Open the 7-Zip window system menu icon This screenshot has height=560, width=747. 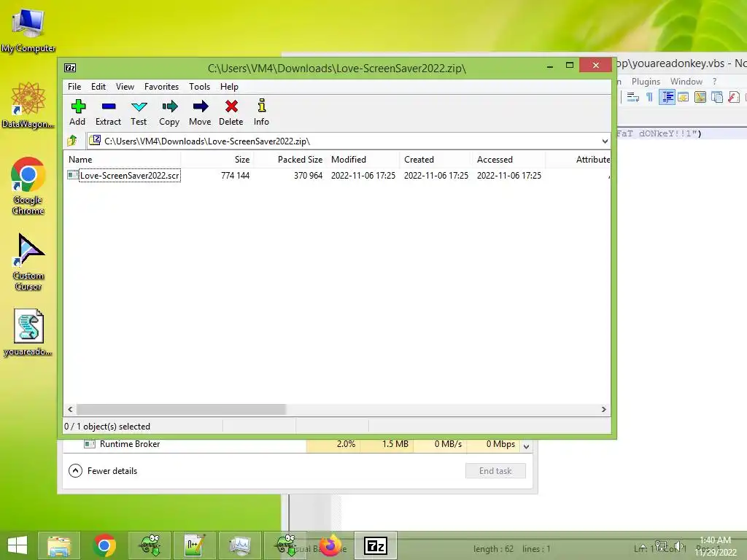click(x=70, y=68)
